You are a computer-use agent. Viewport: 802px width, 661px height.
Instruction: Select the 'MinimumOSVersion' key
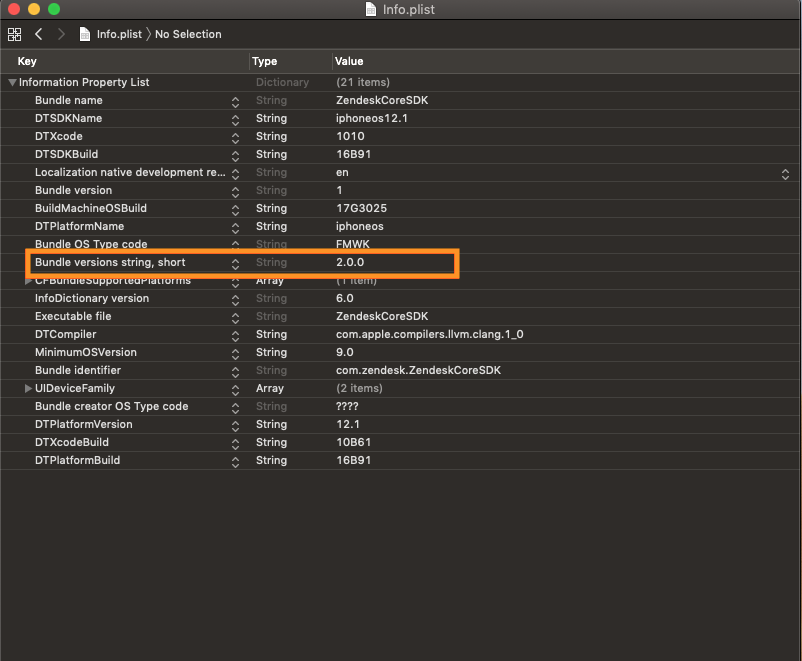[x=86, y=352]
